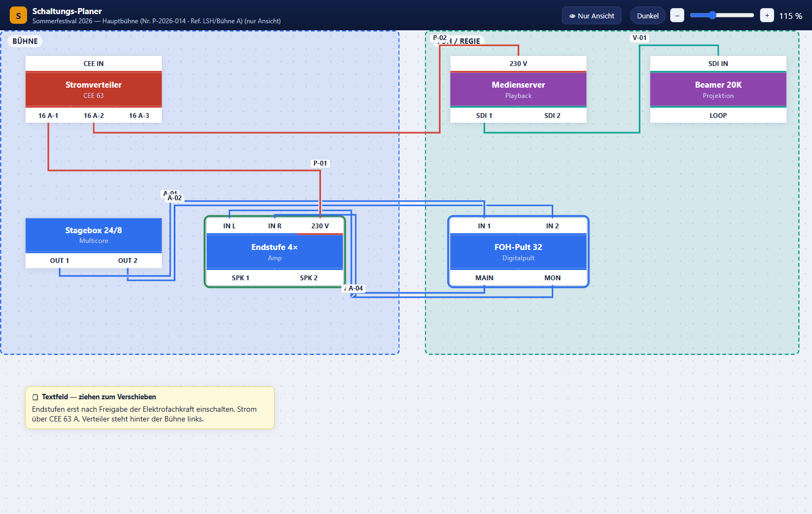The image size is (812, 514).
Task: Click the 16 A-1 output port
Action: click(48, 115)
